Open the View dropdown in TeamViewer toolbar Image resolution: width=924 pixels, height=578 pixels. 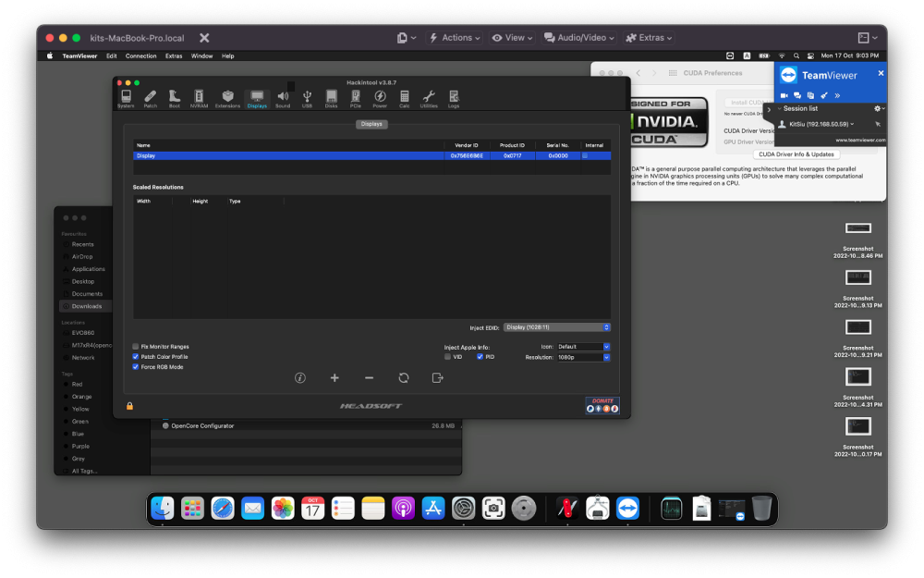[512, 38]
